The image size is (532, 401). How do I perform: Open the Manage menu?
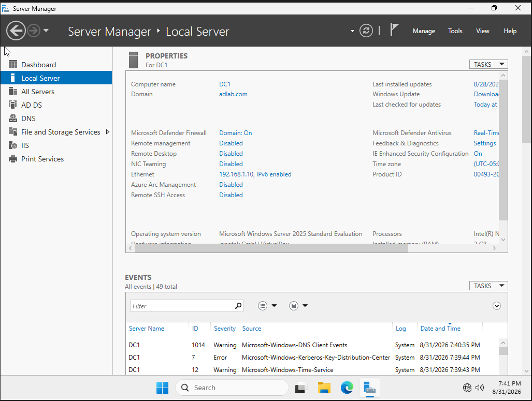tap(424, 31)
